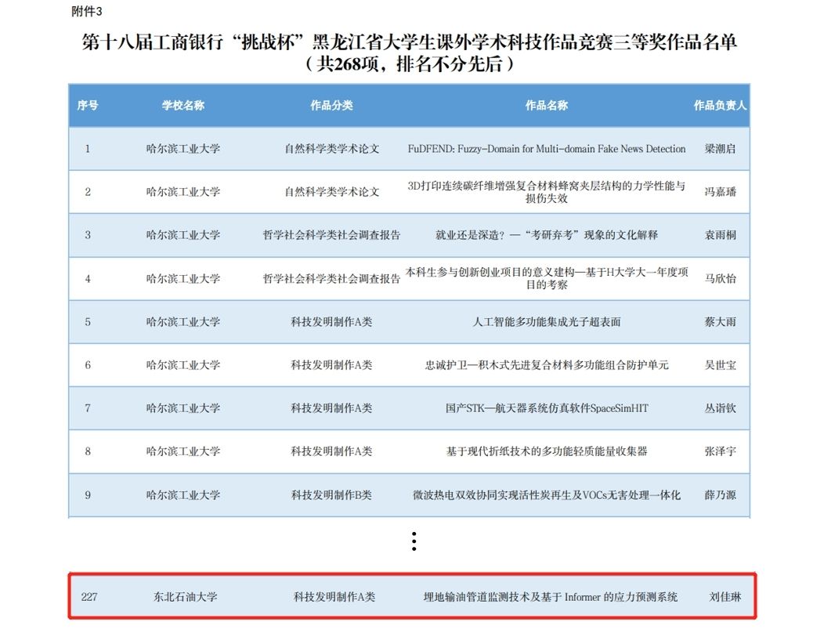
Task: Click the 作品负责人 column header
Action: pos(720,105)
